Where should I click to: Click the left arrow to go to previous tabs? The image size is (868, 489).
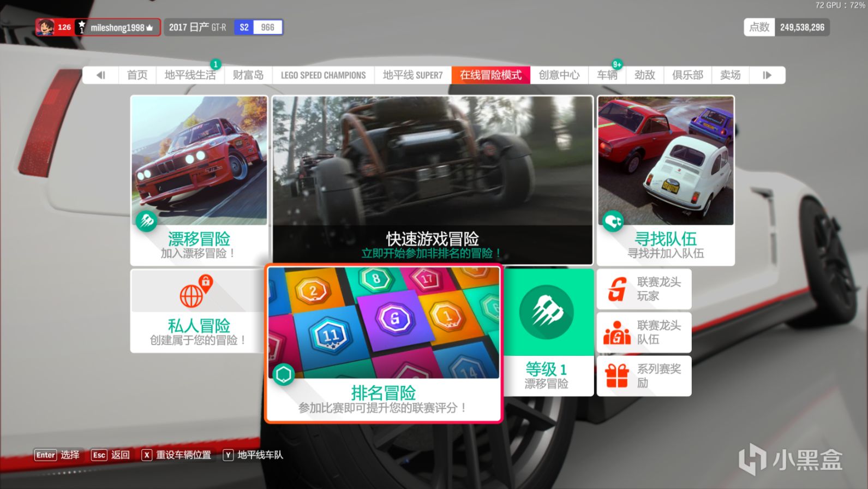click(x=100, y=75)
